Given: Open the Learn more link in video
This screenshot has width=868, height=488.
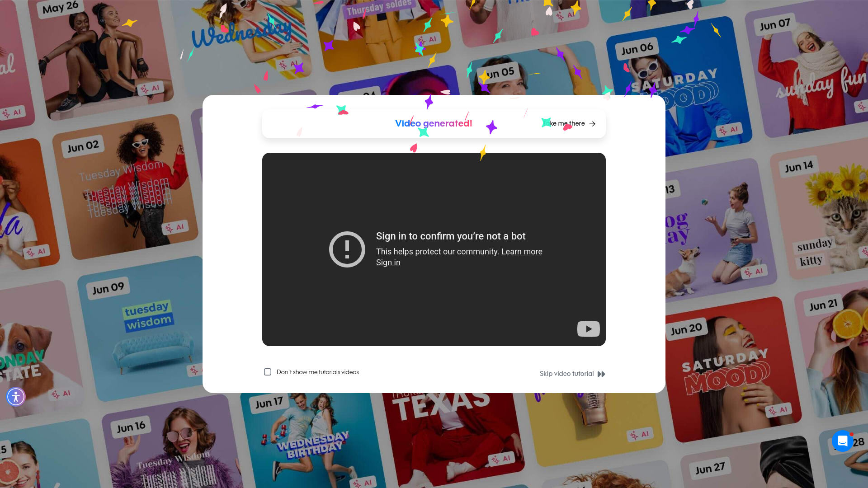Looking at the screenshot, I should coord(522,252).
